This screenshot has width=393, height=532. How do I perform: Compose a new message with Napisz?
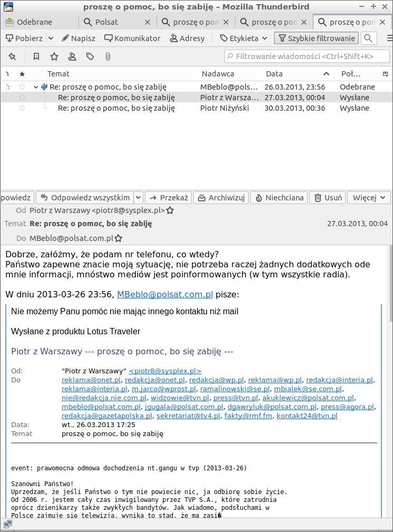tap(78, 38)
